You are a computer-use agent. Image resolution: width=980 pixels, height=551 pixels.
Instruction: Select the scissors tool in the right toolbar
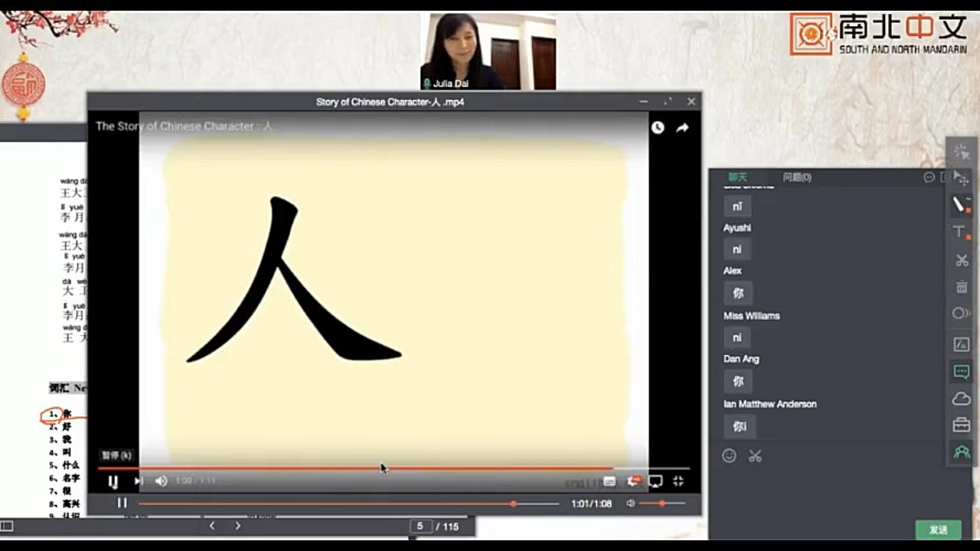tap(962, 260)
